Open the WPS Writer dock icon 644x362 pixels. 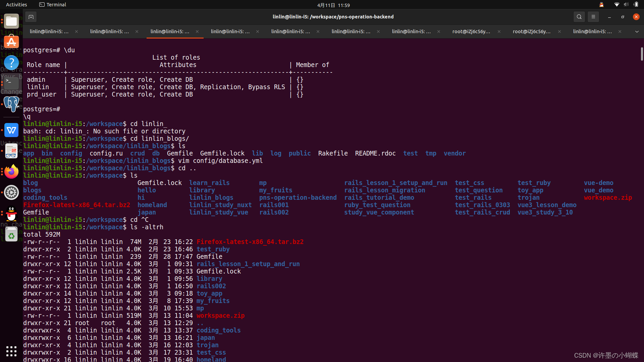click(11, 130)
